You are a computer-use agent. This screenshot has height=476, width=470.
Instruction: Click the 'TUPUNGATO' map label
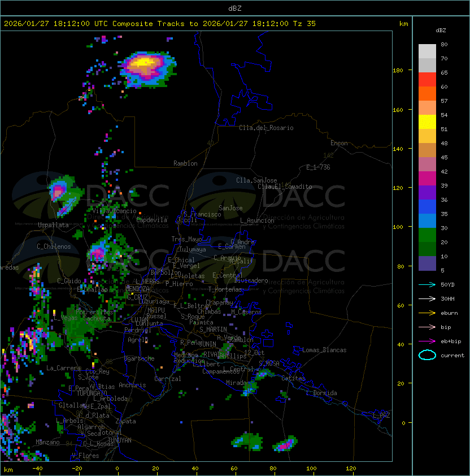(92, 393)
